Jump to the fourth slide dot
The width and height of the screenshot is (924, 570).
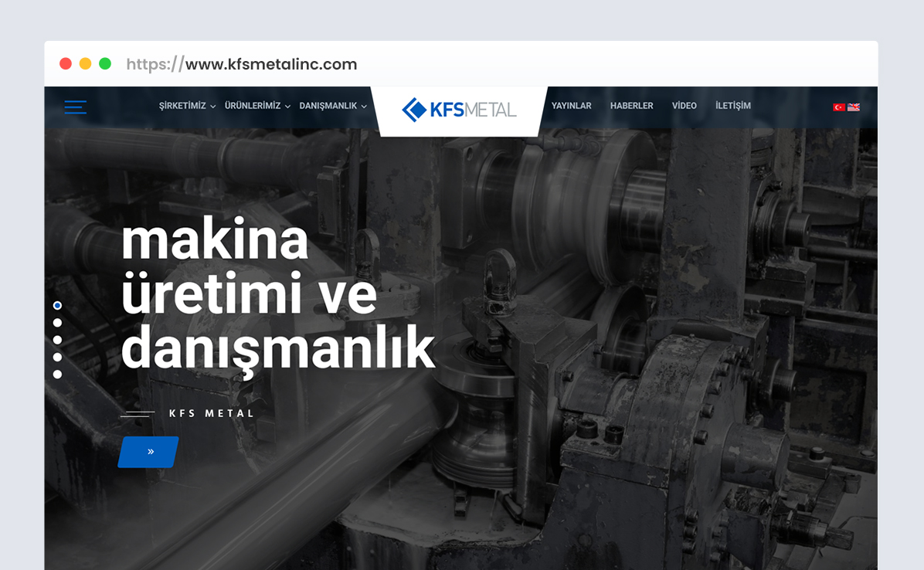57,357
